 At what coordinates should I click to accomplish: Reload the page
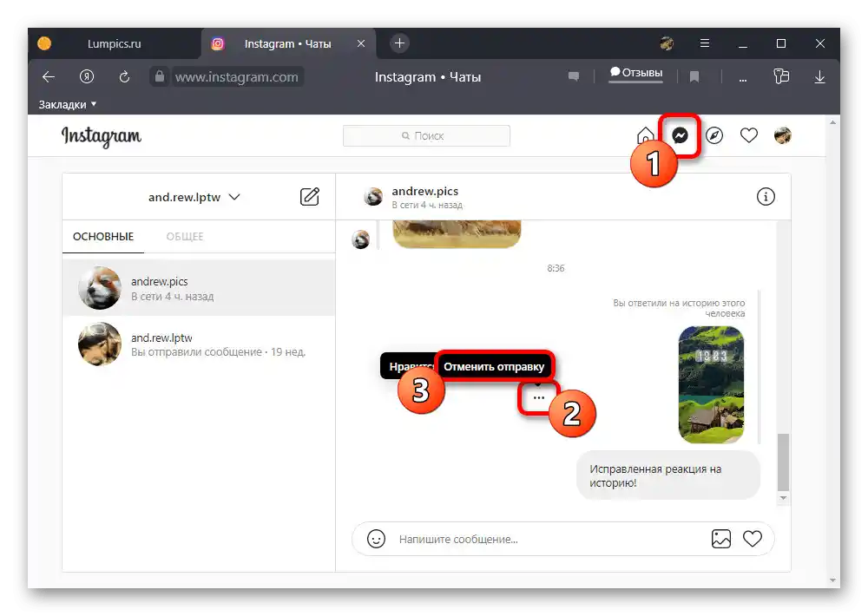pyautogui.click(x=124, y=77)
